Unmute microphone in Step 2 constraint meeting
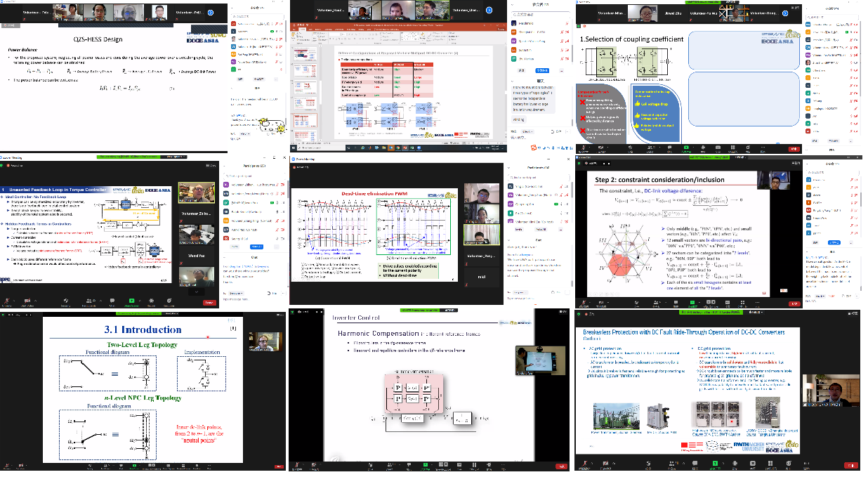868x477 pixels. pyautogui.click(x=583, y=301)
